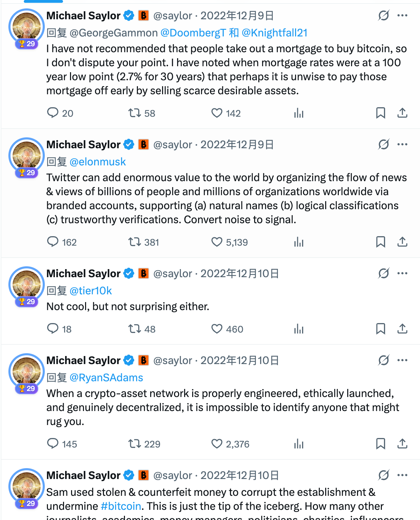Retweet the Twitter value reply to elonmusk
Image resolution: width=420 pixels, height=520 pixels.
click(134, 242)
